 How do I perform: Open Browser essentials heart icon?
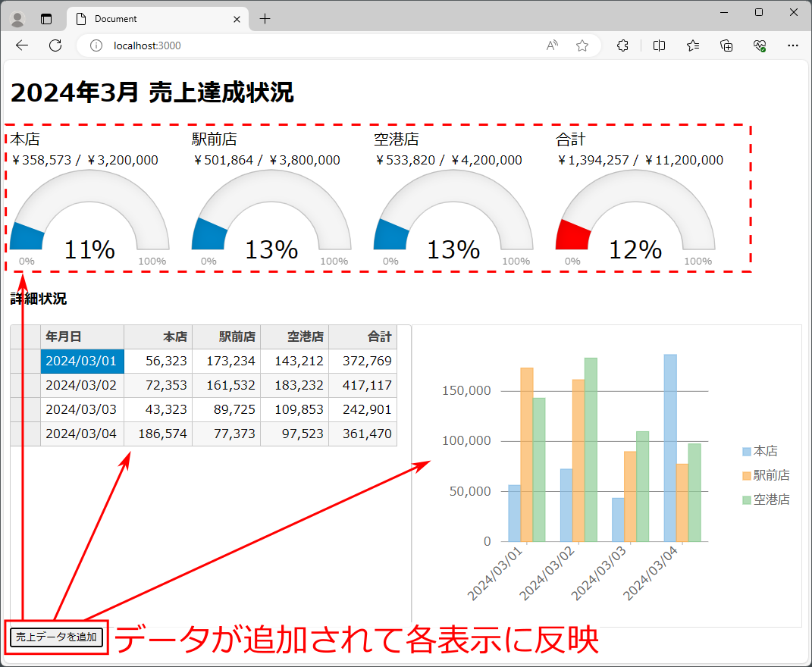760,45
